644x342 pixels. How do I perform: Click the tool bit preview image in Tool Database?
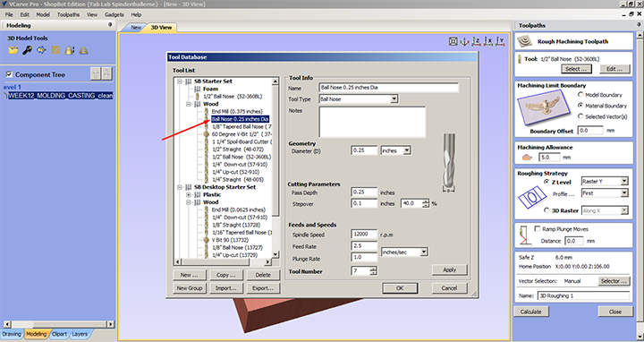point(449,163)
